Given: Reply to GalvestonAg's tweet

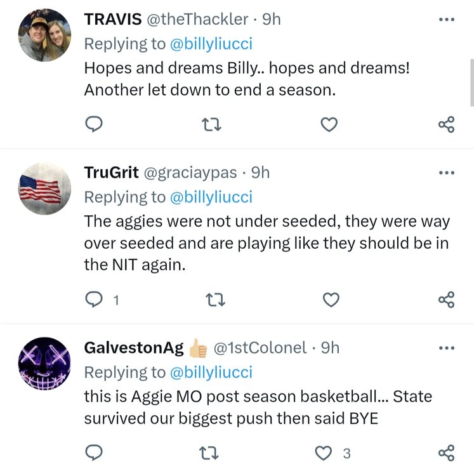Looking at the screenshot, I should click(94, 453).
